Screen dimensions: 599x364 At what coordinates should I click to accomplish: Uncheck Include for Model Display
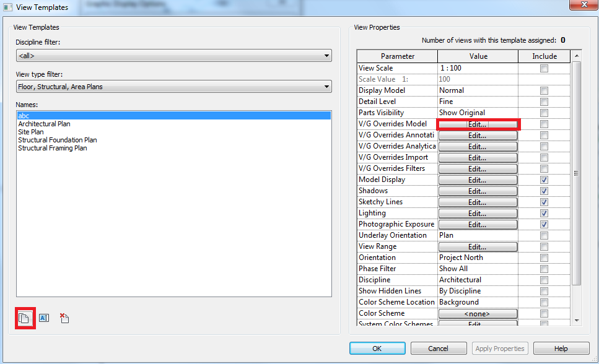[x=544, y=180]
